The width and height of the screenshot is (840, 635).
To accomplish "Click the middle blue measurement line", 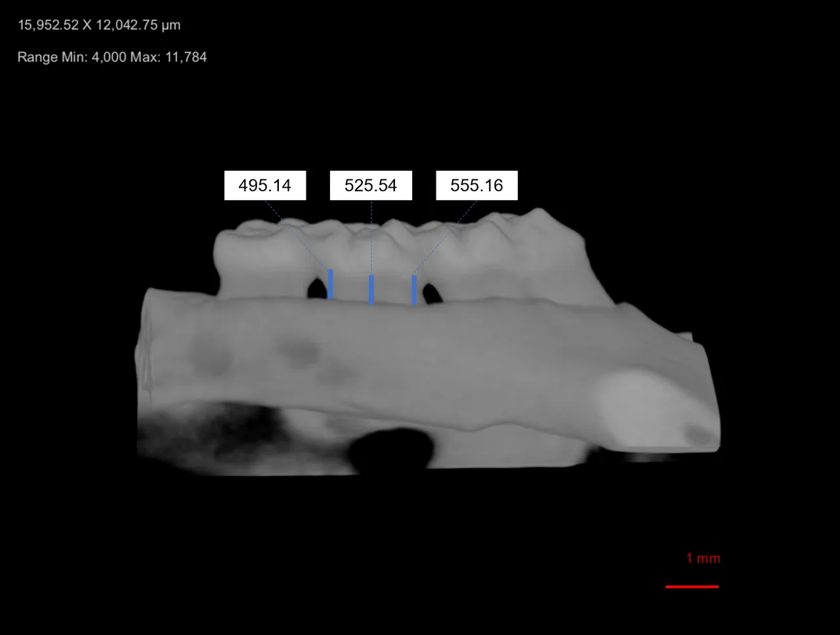I will click(x=371, y=290).
